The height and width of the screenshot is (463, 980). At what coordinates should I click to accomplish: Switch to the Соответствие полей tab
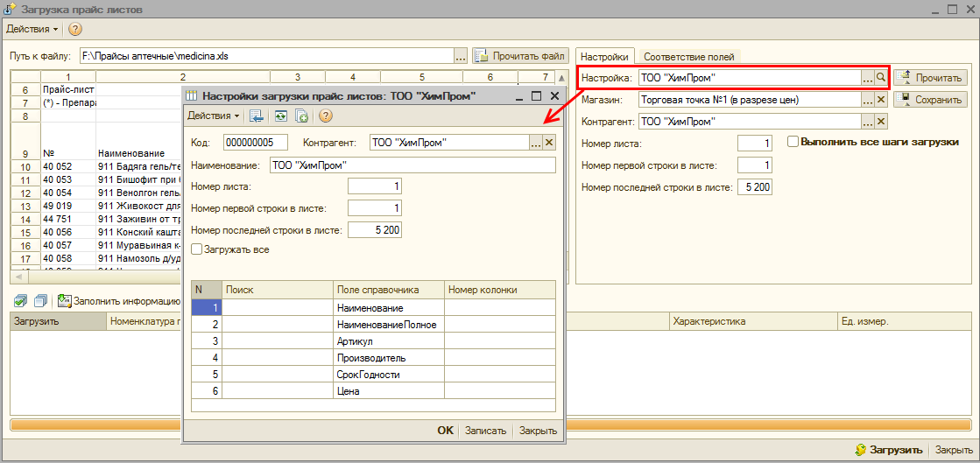(x=688, y=57)
